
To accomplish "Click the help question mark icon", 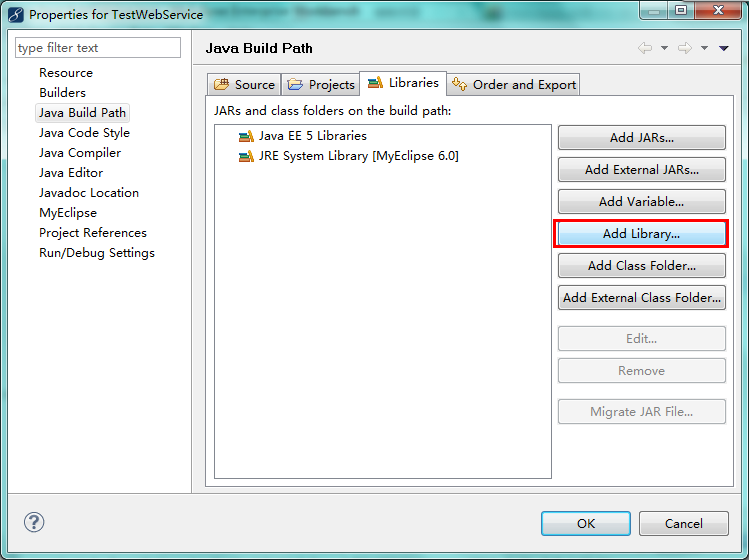I will click(34, 522).
